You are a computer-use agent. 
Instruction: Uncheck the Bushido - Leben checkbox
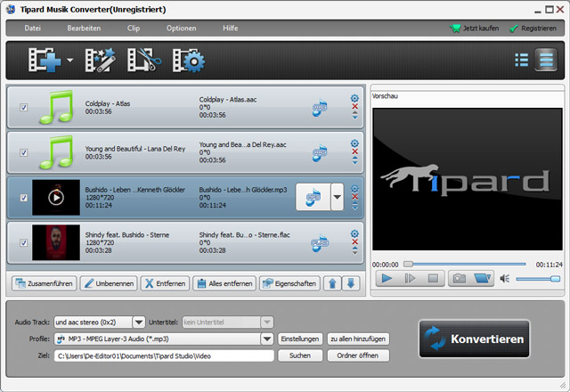(24, 198)
